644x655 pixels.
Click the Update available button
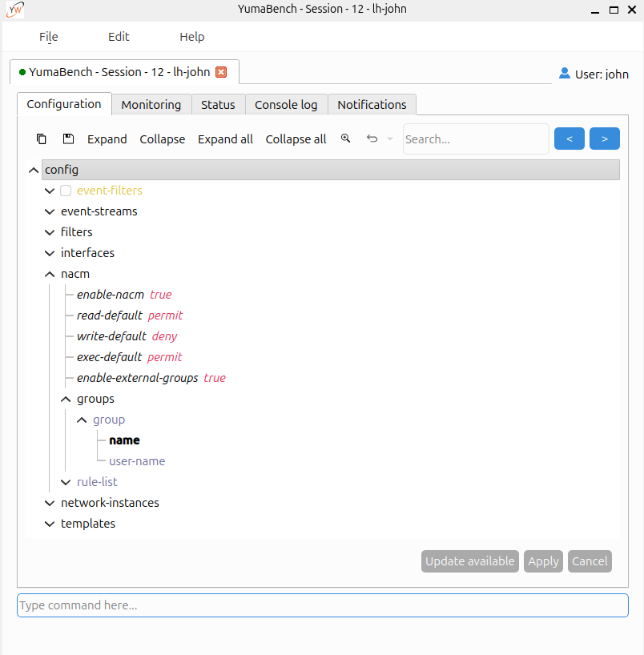tap(470, 561)
